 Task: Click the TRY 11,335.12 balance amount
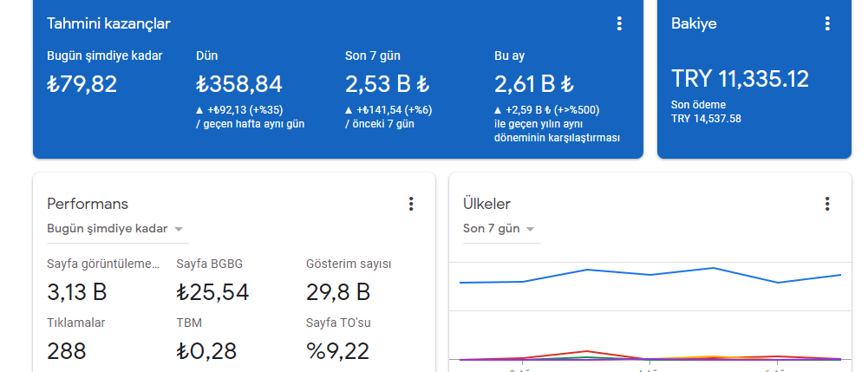(x=741, y=79)
